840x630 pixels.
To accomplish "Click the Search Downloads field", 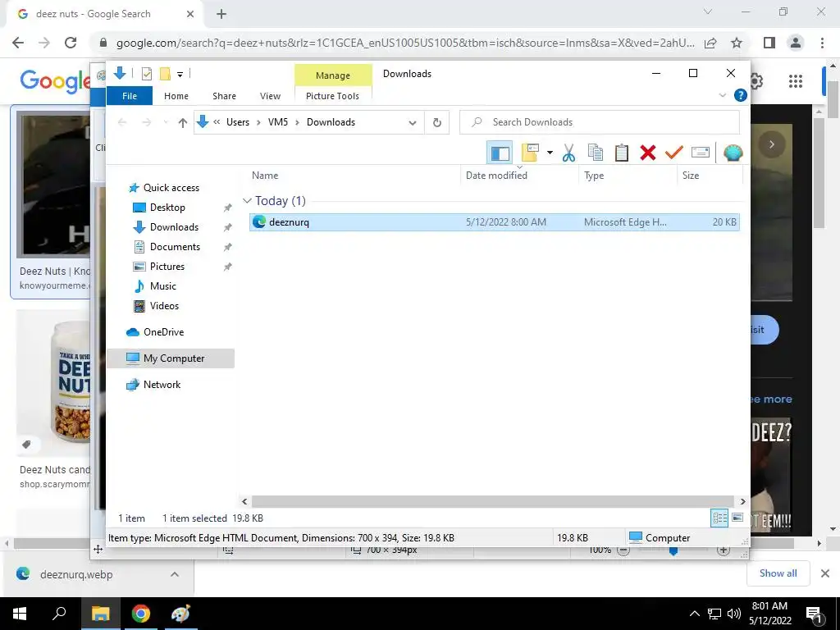I will coord(600,122).
